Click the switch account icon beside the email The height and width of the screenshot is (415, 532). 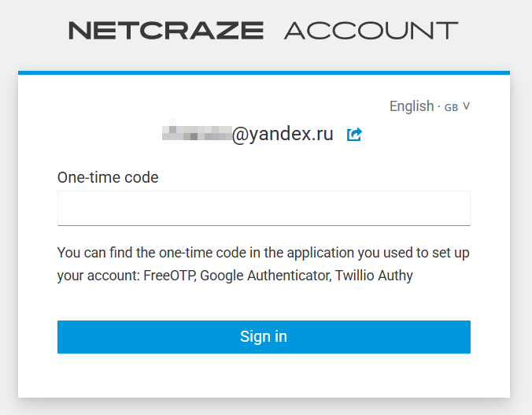pyautogui.click(x=354, y=135)
